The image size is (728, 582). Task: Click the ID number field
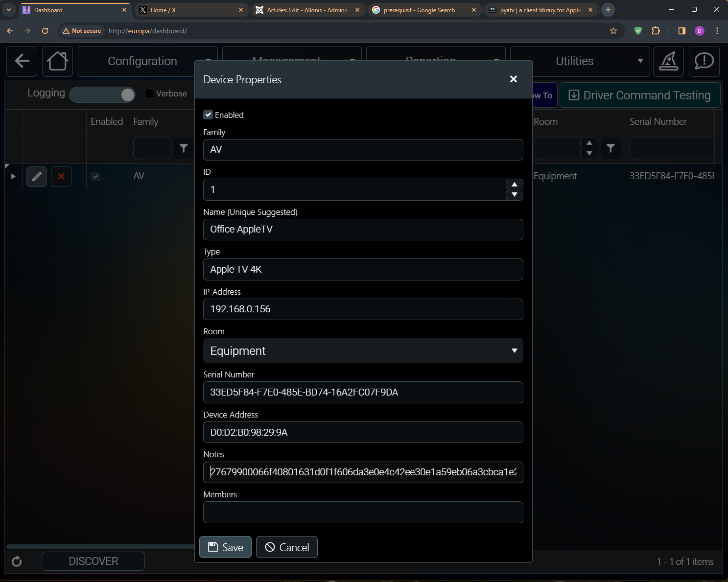pos(354,189)
